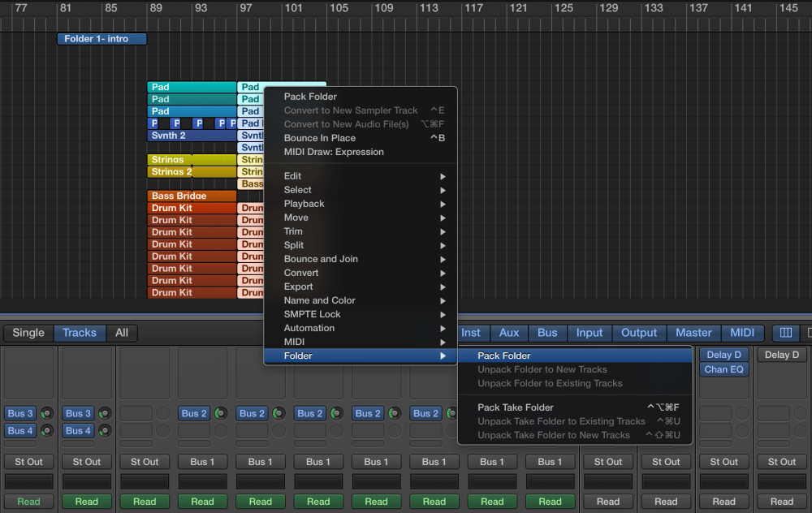
Task: Toggle the Bus filter in the mixer
Action: point(546,333)
